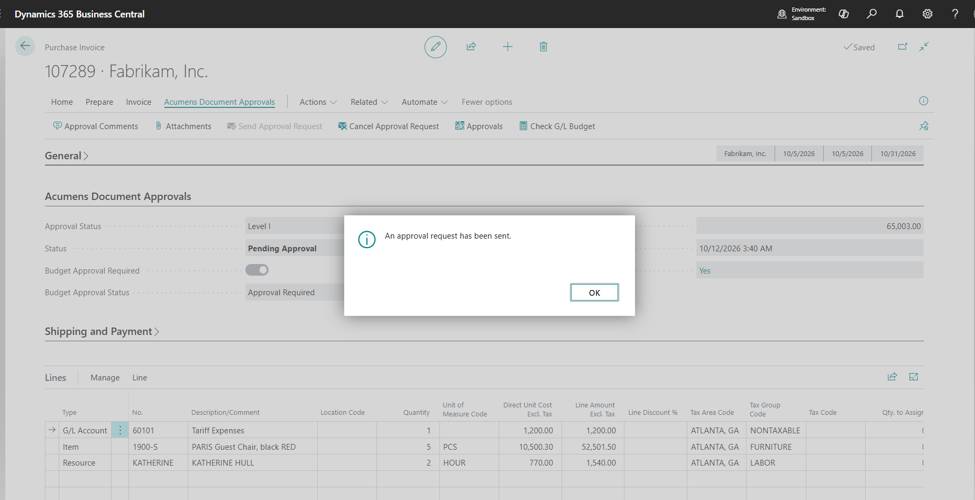Click Dynamics 365 Business Central title
This screenshot has height=500, width=975.
coord(80,14)
